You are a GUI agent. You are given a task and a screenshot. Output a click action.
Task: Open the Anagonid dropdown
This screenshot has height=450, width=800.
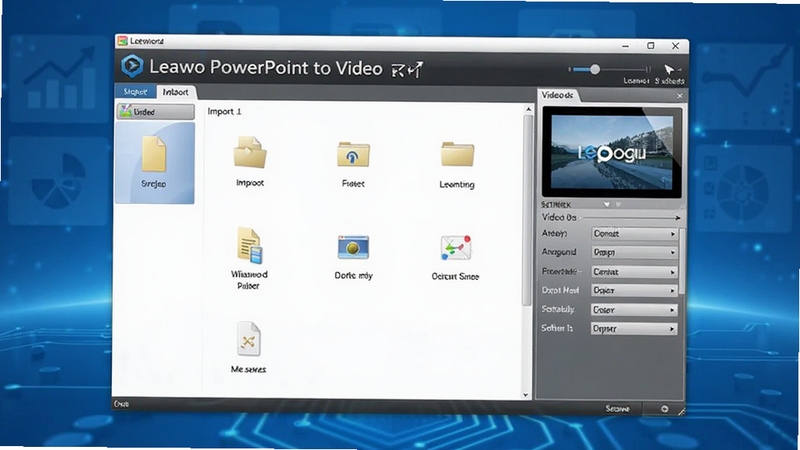point(634,252)
